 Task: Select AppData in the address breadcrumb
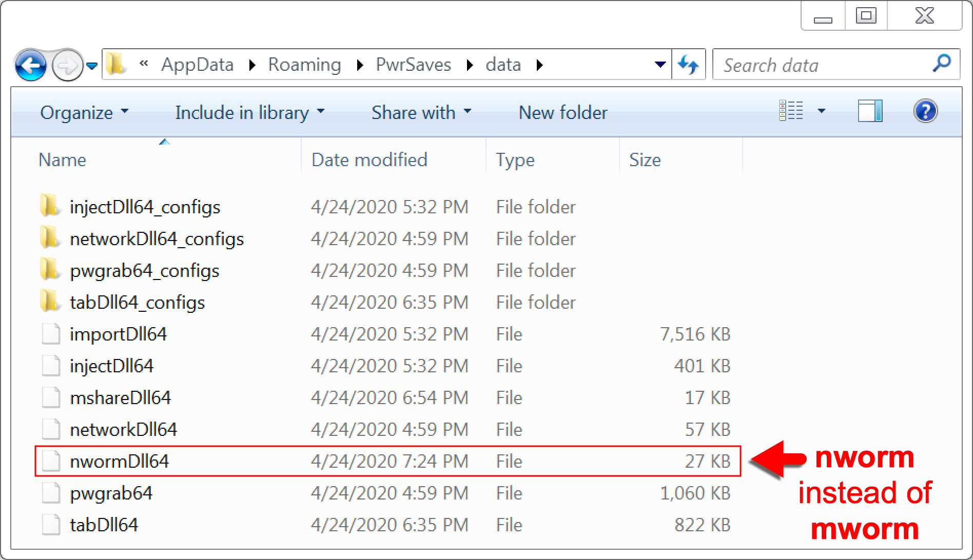(198, 65)
